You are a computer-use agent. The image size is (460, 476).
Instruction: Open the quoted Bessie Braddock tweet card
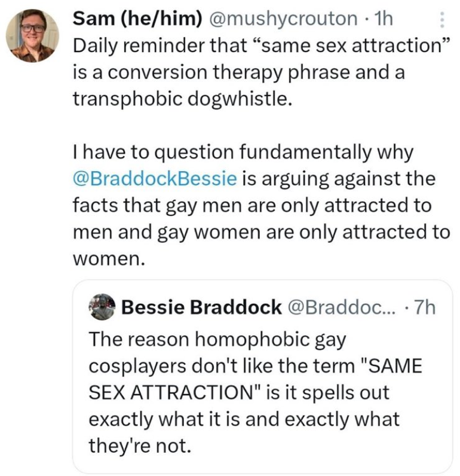[x=263, y=376]
